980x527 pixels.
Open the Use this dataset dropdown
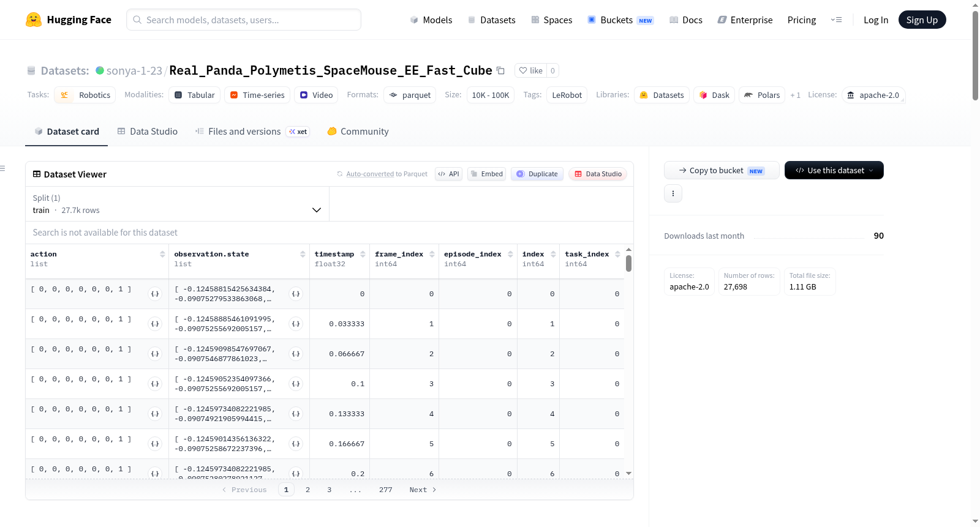point(834,170)
